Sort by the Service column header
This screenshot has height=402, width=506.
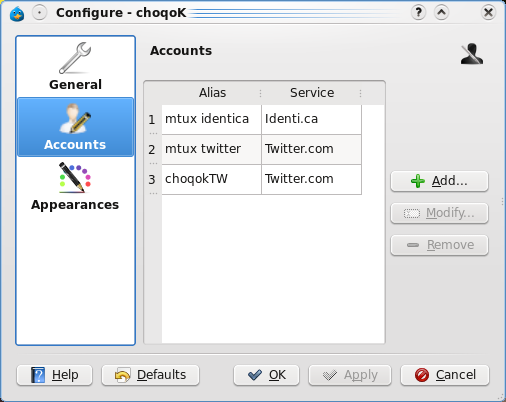[x=312, y=93]
